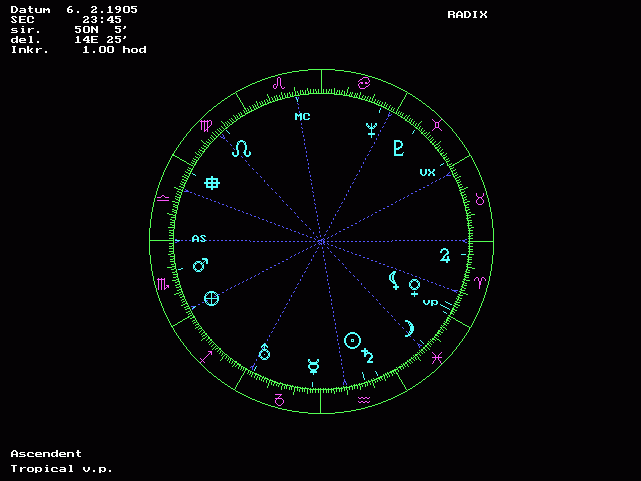Click the Capricorn sign glyph
Viewport: 641px width, 481px height.
pyautogui.click(x=279, y=400)
